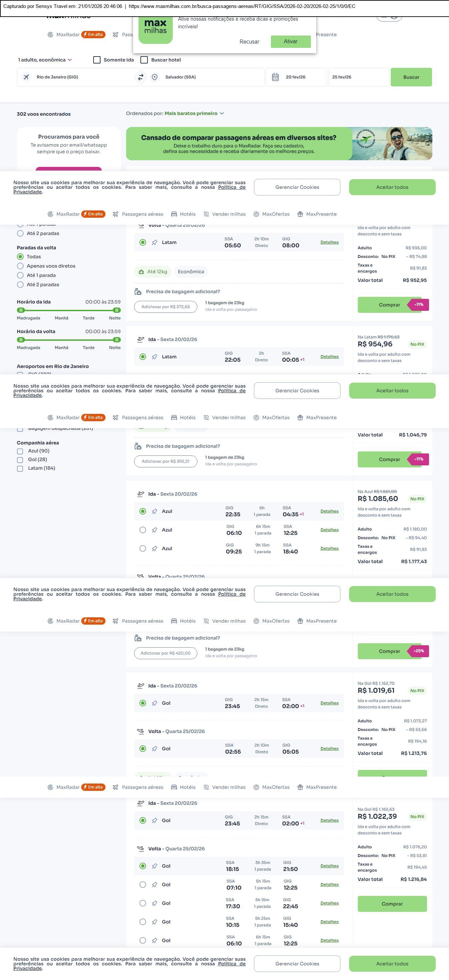Viewport: 449px width, 980px height.
Task: Click left handle of Horário da ida slider
Action: [x=21, y=310]
